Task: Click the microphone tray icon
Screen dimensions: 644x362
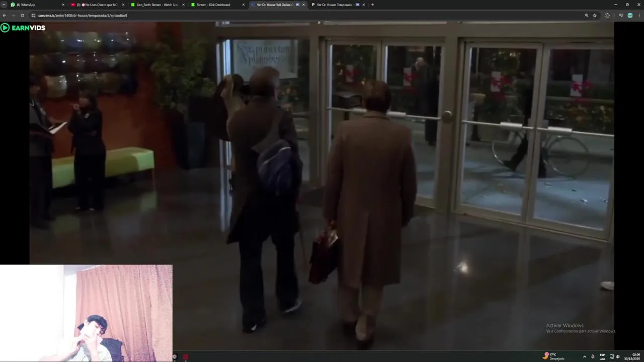Action: (593, 356)
